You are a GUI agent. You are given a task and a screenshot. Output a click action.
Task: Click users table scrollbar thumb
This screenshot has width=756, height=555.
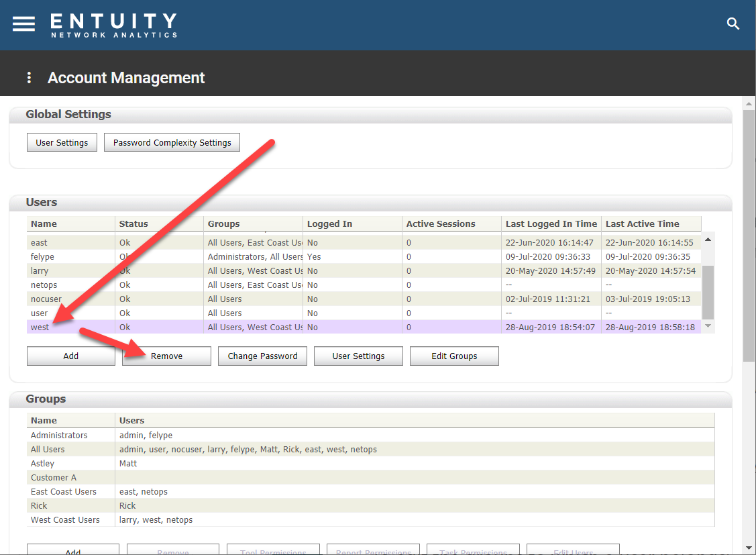pos(708,292)
